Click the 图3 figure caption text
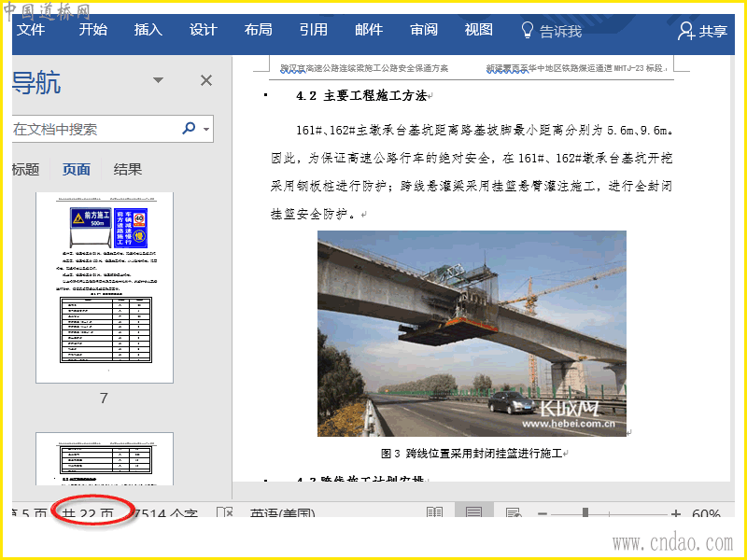This screenshot has width=747, height=560. pos(472,454)
